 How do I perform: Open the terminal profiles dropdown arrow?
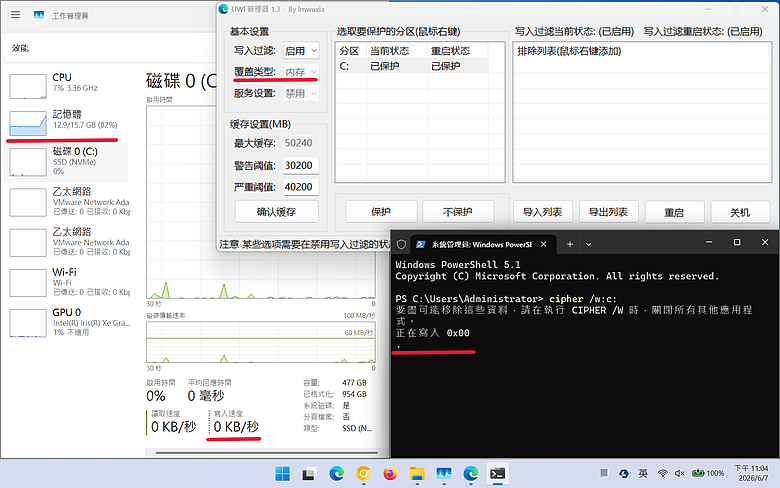click(588, 244)
